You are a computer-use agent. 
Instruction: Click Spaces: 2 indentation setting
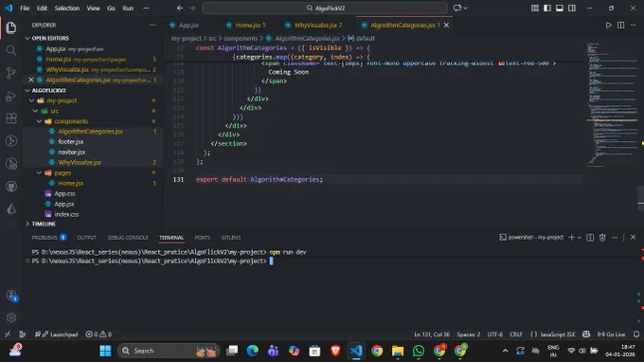point(468,335)
